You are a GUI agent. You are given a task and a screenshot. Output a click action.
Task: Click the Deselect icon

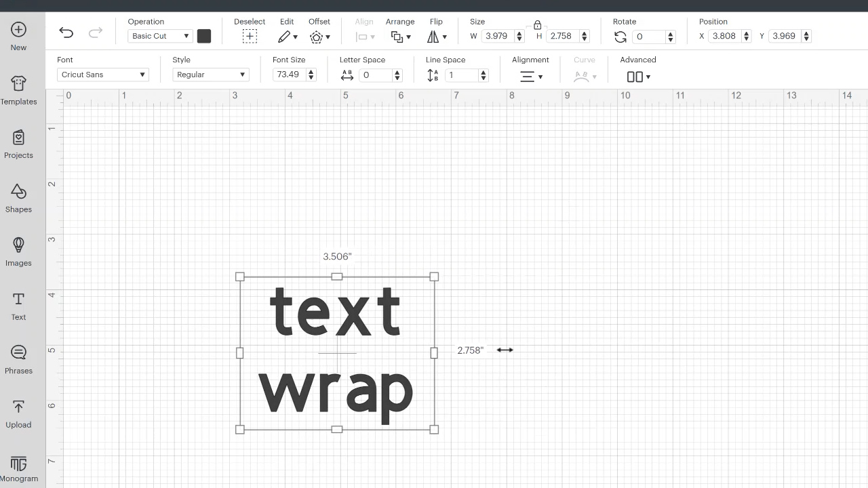pos(250,37)
